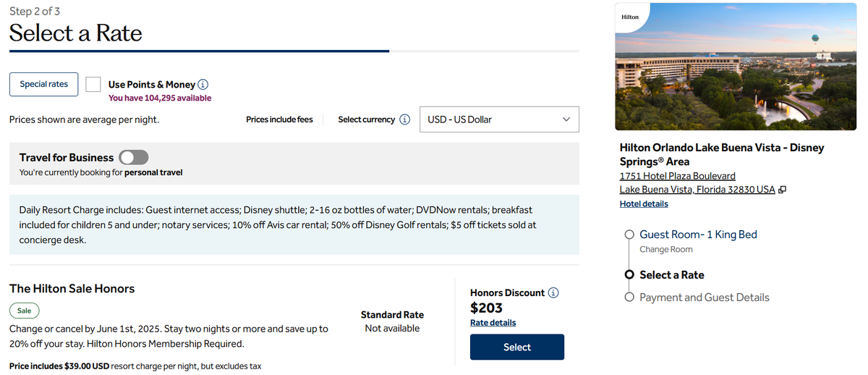Open hotel address 1751 Hotel Plaza Boulevard link
The height and width of the screenshot is (375, 868).
(x=678, y=176)
